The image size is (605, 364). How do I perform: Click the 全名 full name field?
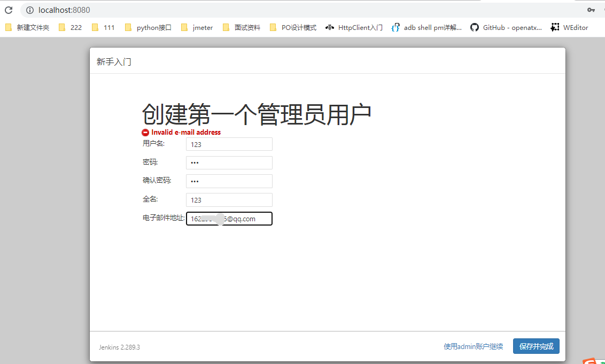coord(229,199)
